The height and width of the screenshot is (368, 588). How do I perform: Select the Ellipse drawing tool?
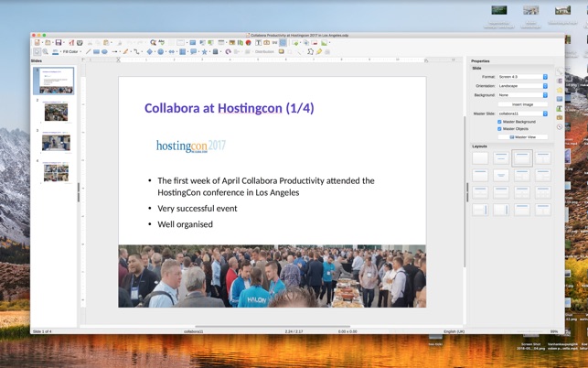(104, 52)
